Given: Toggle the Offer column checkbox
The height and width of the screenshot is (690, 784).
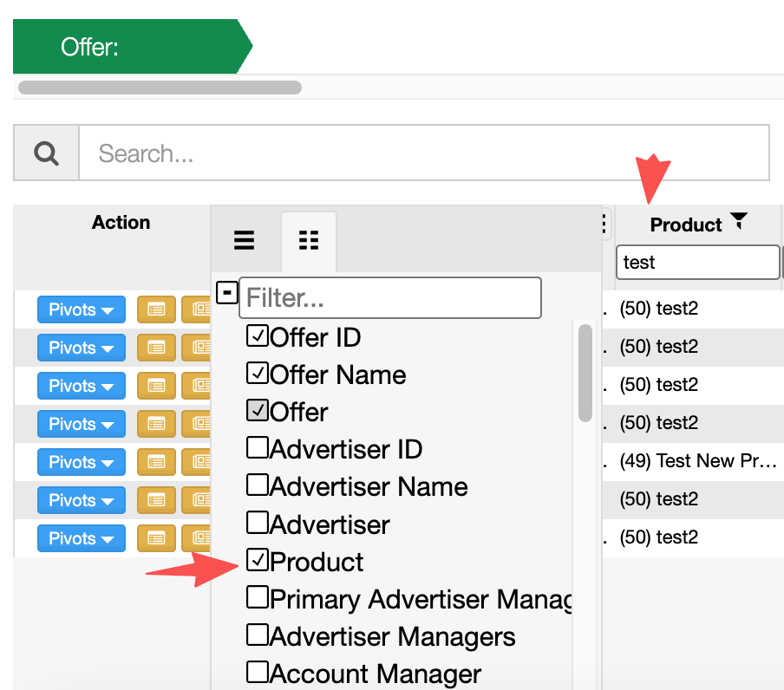Looking at the screenshot, I should click(x=258, y=410).
